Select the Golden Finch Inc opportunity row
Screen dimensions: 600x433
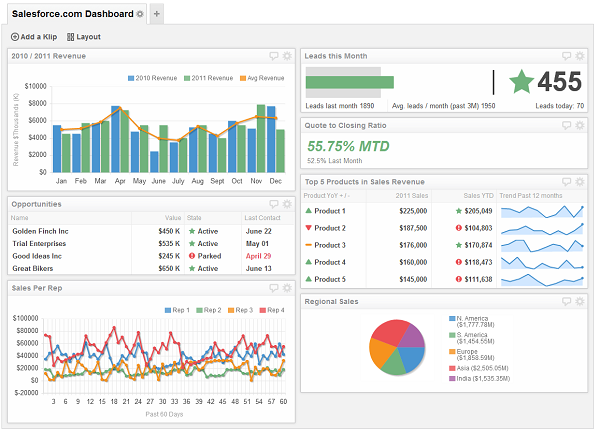[x=152, y=231]
